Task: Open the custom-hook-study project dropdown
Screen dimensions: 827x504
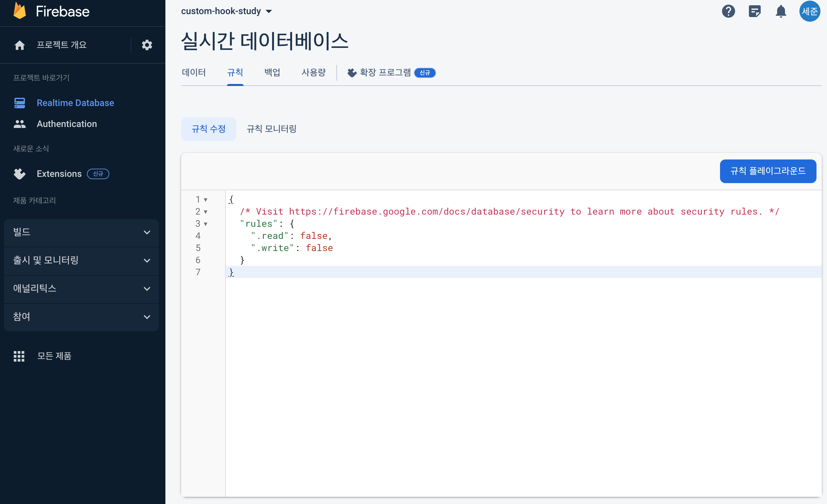Action: point(226,11)
